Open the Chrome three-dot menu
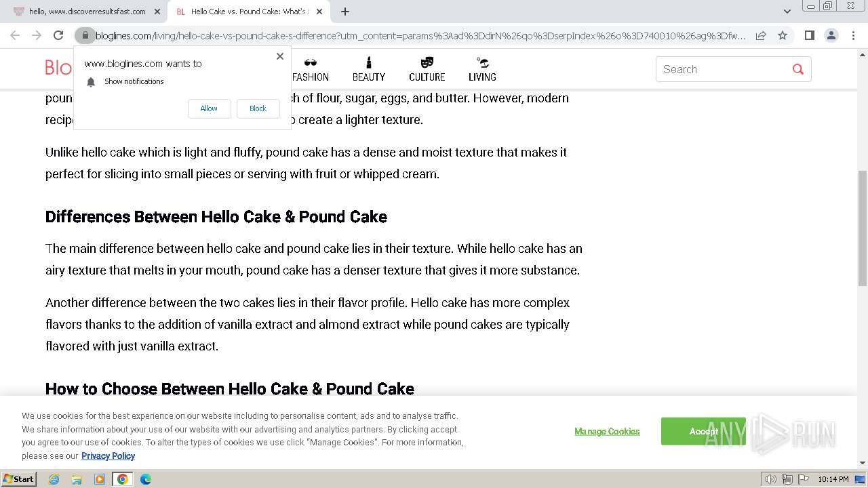Image resolution: width=868 pixels, height=488 pixels. point(853,35)
